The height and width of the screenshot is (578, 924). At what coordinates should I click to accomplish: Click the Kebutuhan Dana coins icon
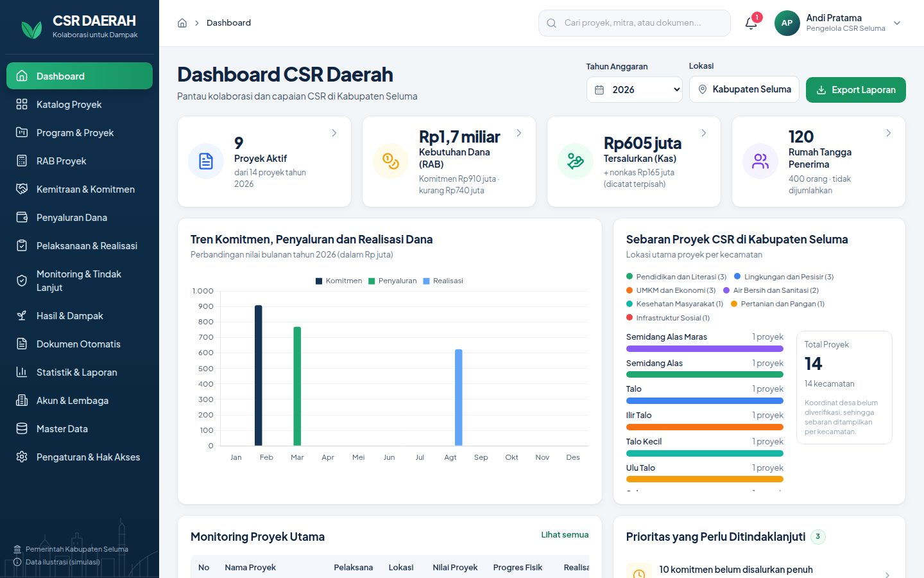point(391,161)
